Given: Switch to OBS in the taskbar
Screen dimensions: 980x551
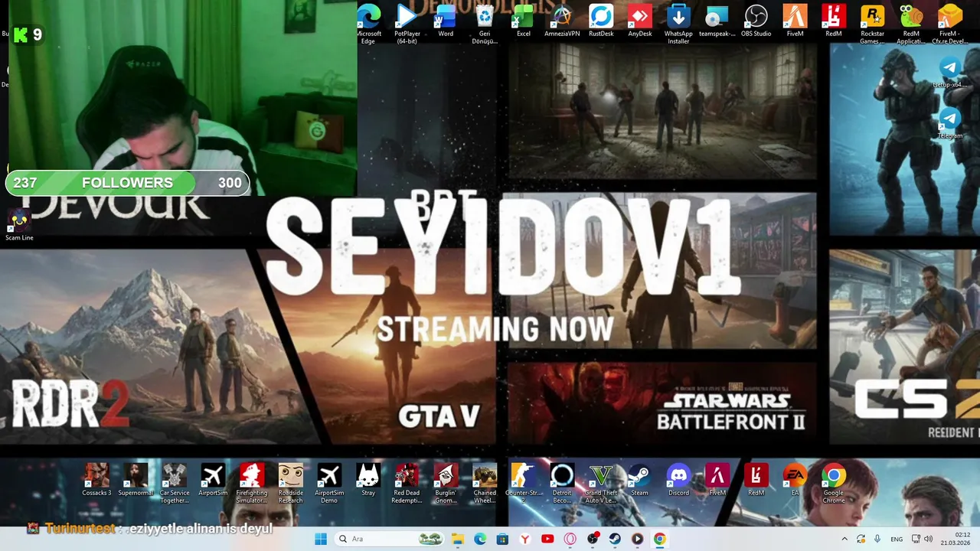Looking at the screenshot, I should pyautogui.click(x=593, y=539).
